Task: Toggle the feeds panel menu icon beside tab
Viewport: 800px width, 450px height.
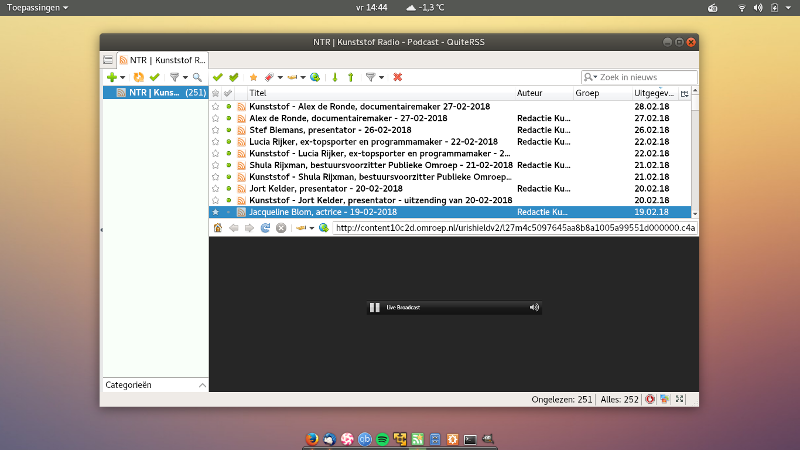Action: [108, 60]
